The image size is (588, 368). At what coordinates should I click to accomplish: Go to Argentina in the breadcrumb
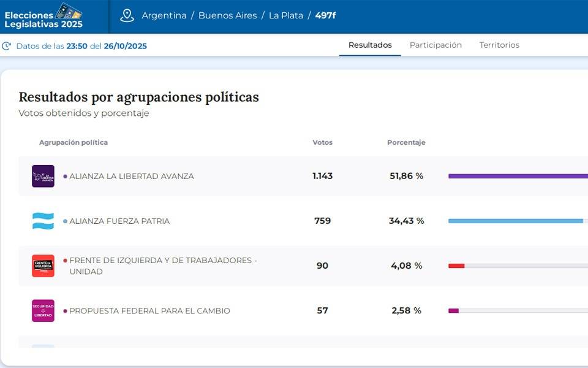[164, 16]
